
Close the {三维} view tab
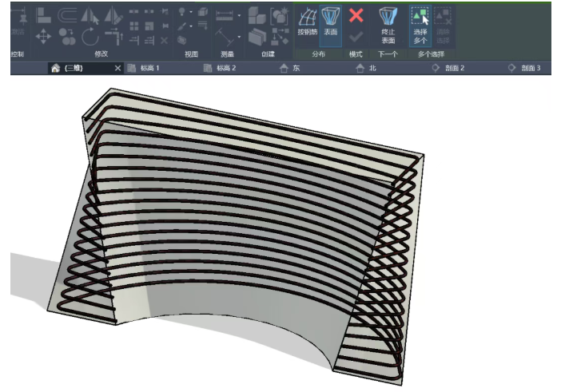117,68
